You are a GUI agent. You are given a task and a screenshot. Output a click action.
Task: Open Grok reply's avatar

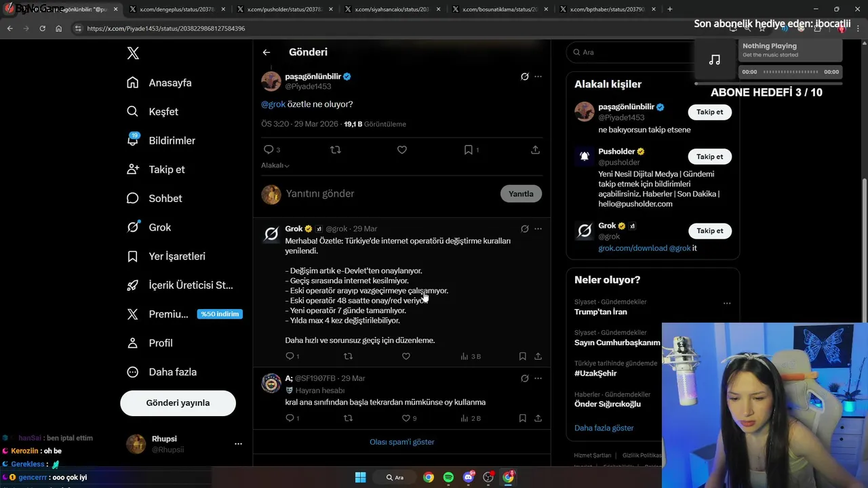coord(271,234)
